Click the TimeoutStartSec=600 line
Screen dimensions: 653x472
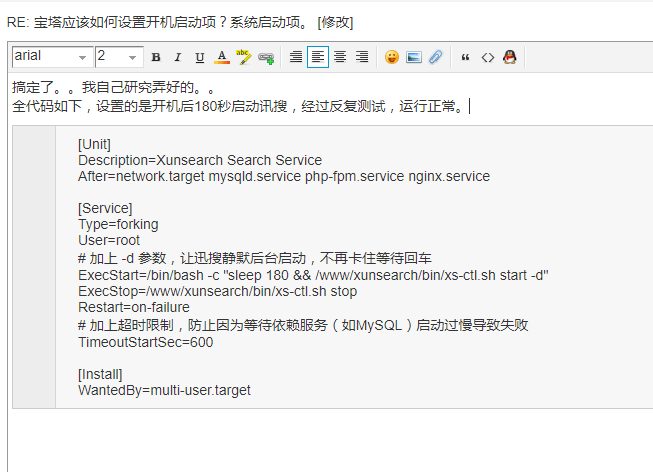point(145,342)
